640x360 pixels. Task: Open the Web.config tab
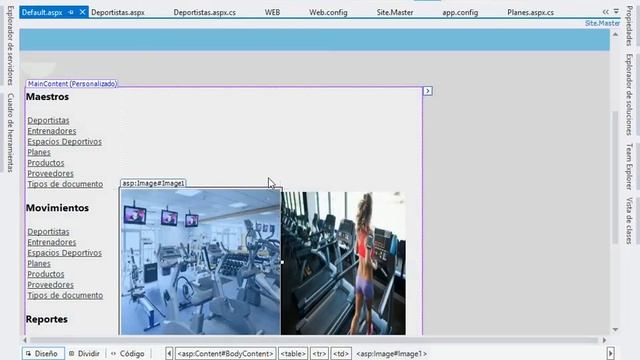coord(328,12)
